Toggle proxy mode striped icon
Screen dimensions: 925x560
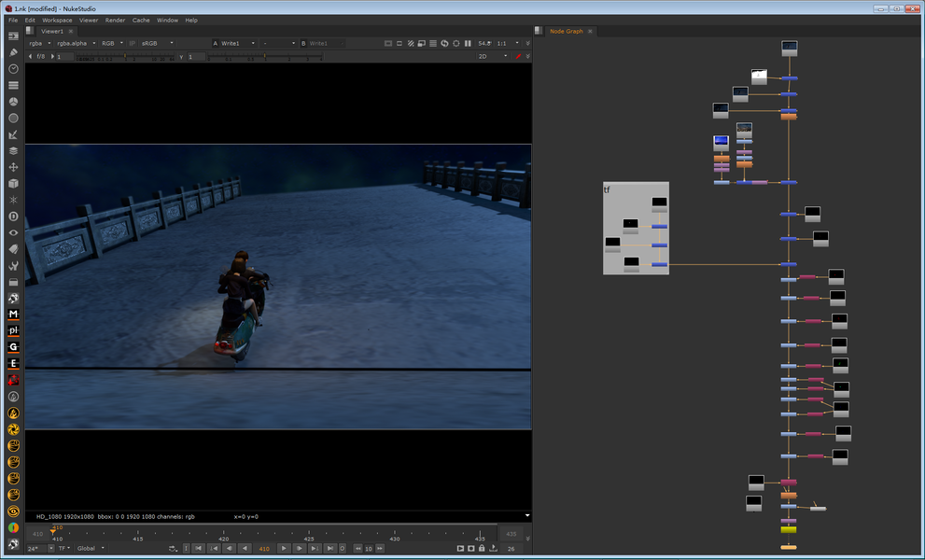[411, 43]
